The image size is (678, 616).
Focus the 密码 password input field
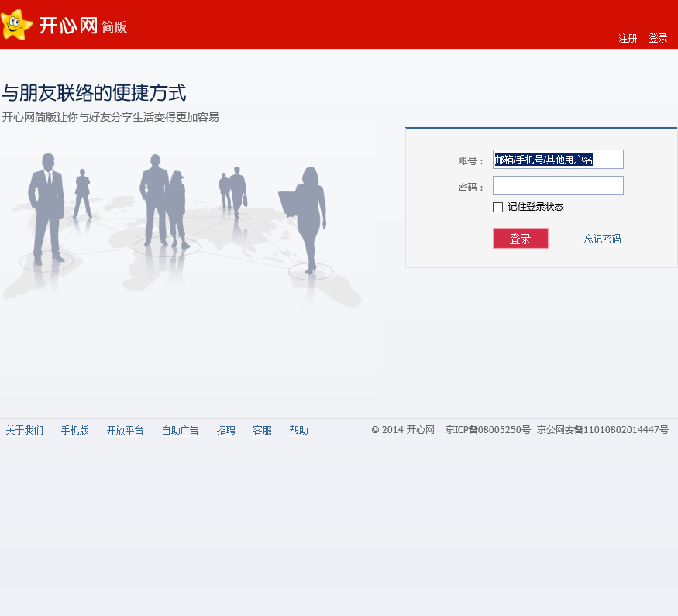558,185
